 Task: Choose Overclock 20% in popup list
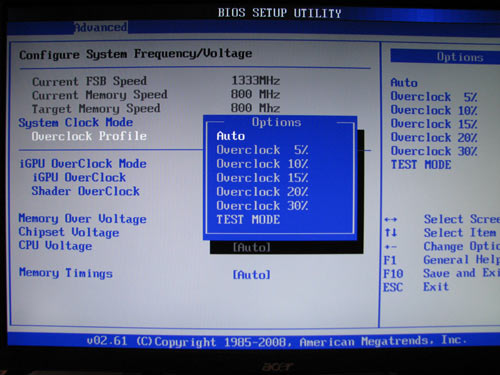pyautogui.click(x=262, y=192)
